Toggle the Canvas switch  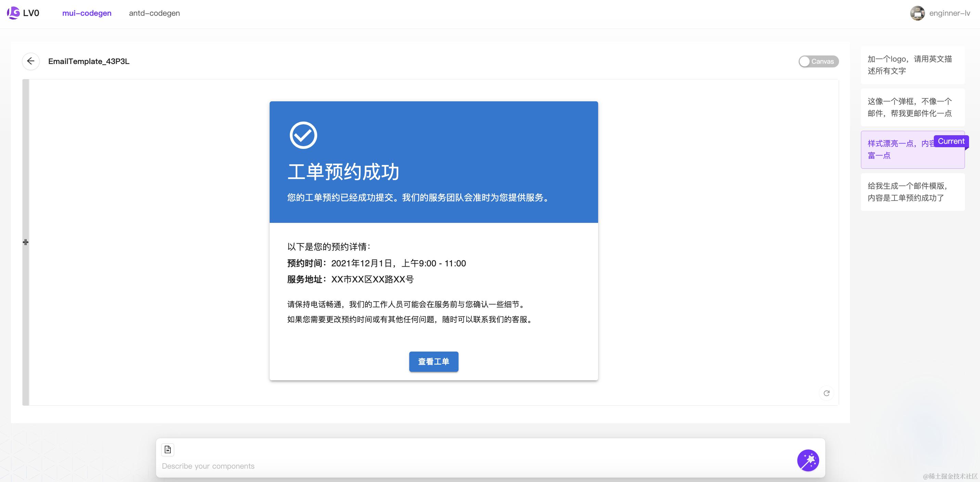tap(818, 61)
